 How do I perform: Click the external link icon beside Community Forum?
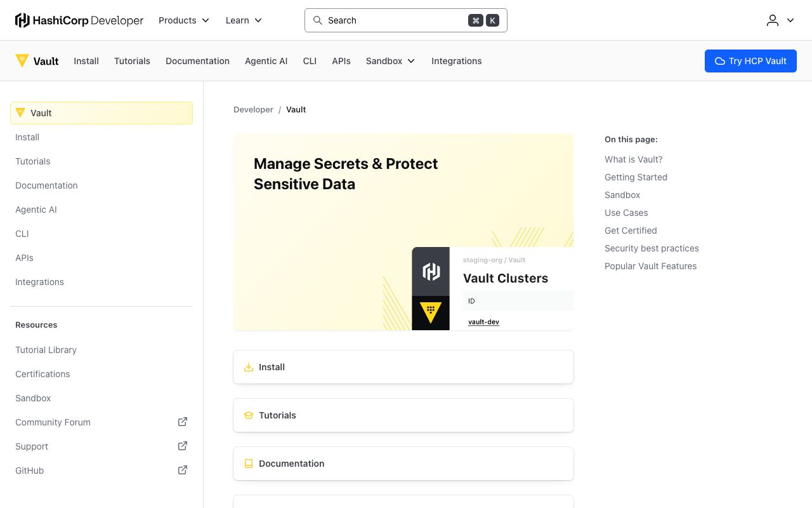[183, 422]
